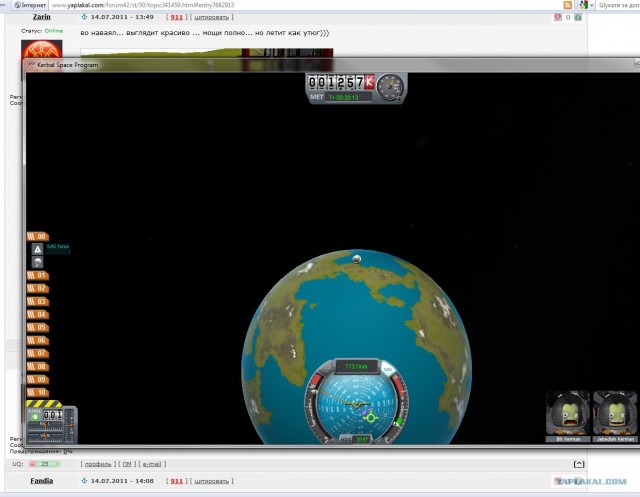640x497 pixels.
Task: Open Fandia's user profile link
Action: (42, 481)
